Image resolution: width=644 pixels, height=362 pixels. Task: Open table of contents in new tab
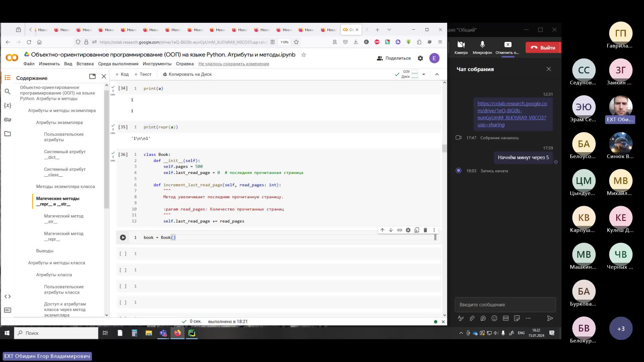click(92, 76)
